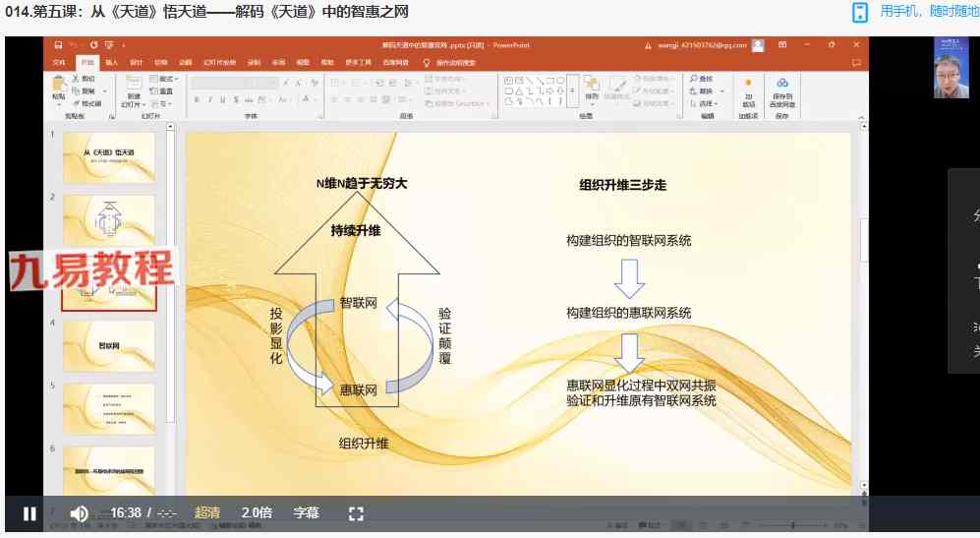
Task: Change the 2.0倍 playback speed
Action: coord(256,512)
